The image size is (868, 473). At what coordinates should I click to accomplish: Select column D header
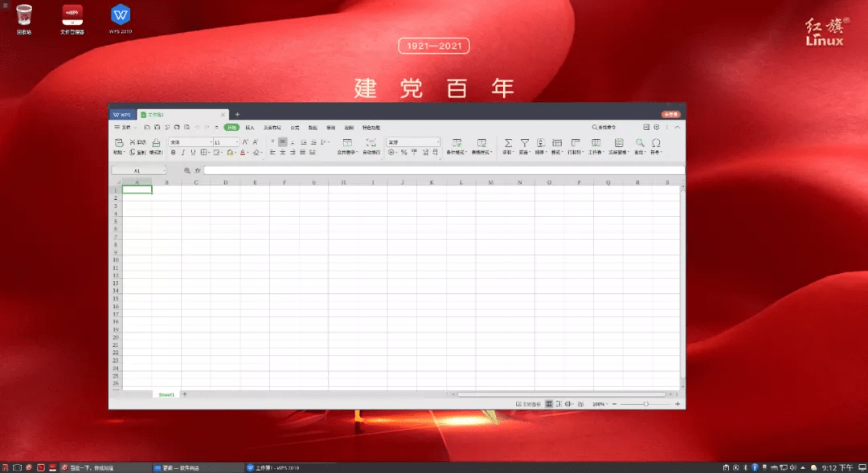point(225,182)
